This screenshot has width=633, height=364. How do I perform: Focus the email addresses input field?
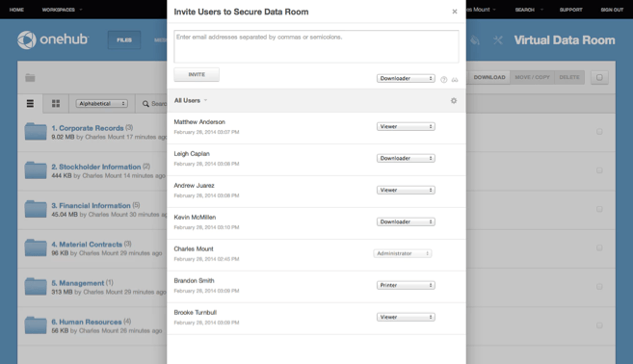point(316,46)
